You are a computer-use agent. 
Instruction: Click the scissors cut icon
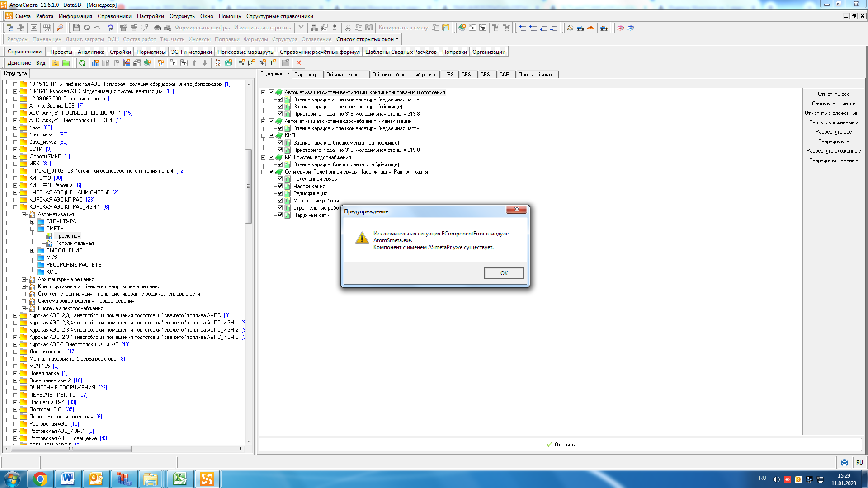tap(348, 28)
